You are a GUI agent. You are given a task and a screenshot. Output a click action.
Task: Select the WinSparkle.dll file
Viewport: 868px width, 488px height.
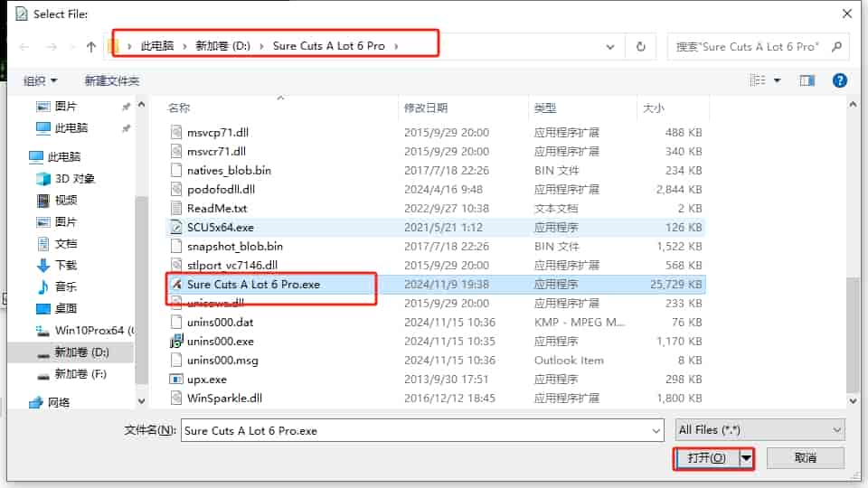[x=224, y=398]
